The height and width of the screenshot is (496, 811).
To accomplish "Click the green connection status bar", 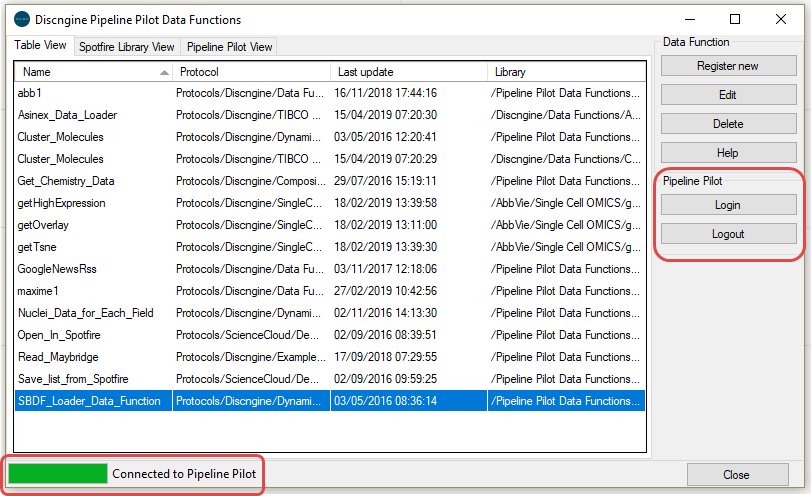I will point(58,474).
